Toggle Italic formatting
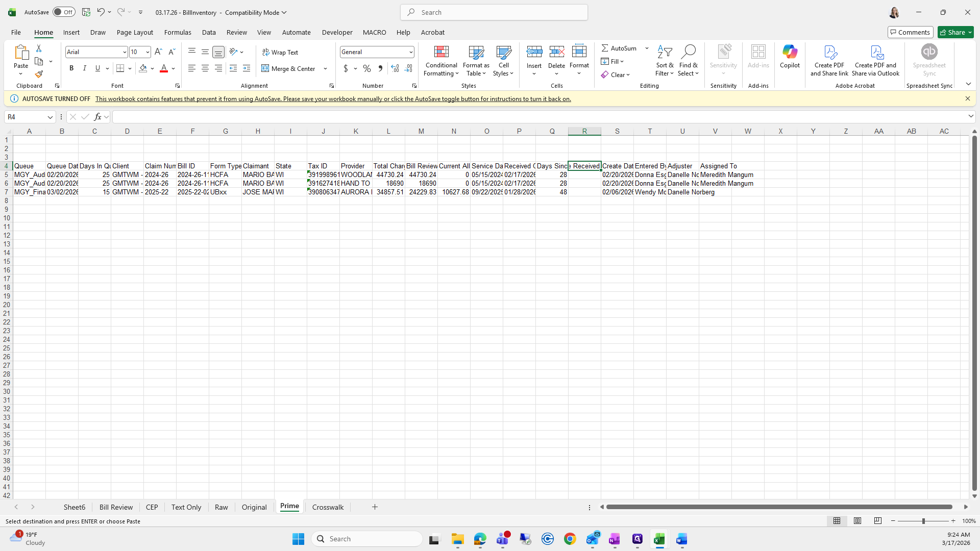This screenshot has height=551, width=980. 85,68
